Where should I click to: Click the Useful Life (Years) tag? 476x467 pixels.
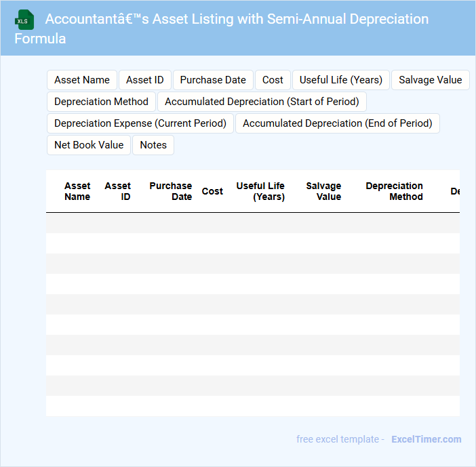pos(340,80)
